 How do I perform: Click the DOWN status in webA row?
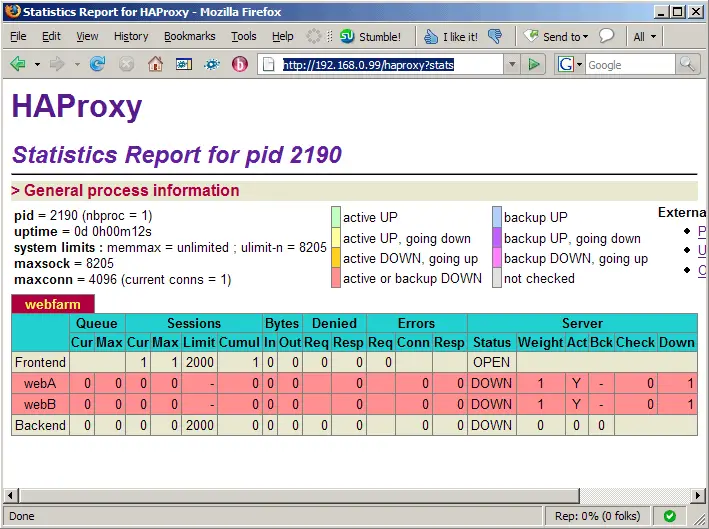click(492, 383)
